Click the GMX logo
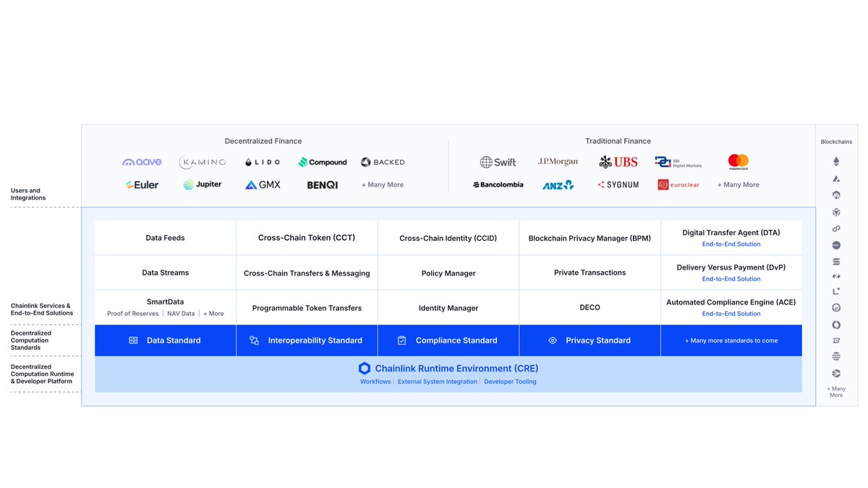Screen dimensions: 868x488 (x=263, y=185)
